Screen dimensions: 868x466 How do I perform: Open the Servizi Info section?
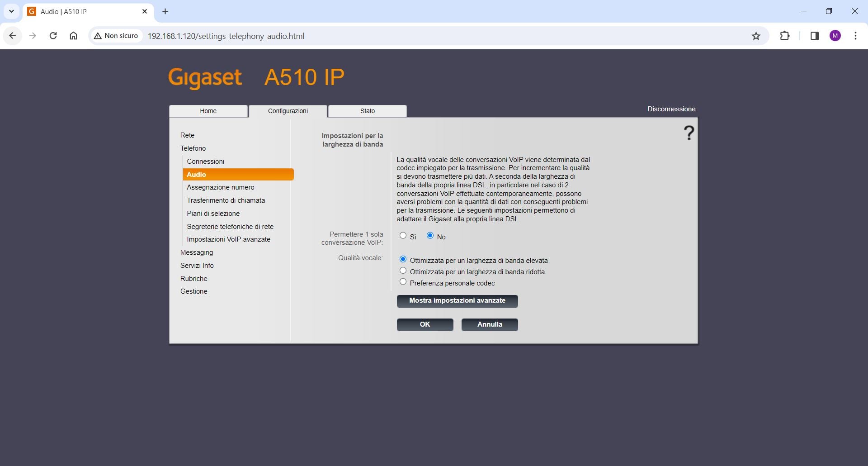pyautogui.click(x=197, y=266)
